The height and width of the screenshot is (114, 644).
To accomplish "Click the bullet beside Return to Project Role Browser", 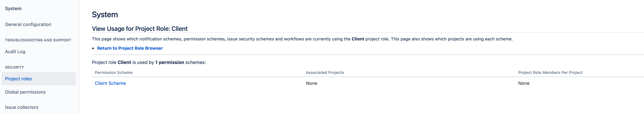I will 93,48.
